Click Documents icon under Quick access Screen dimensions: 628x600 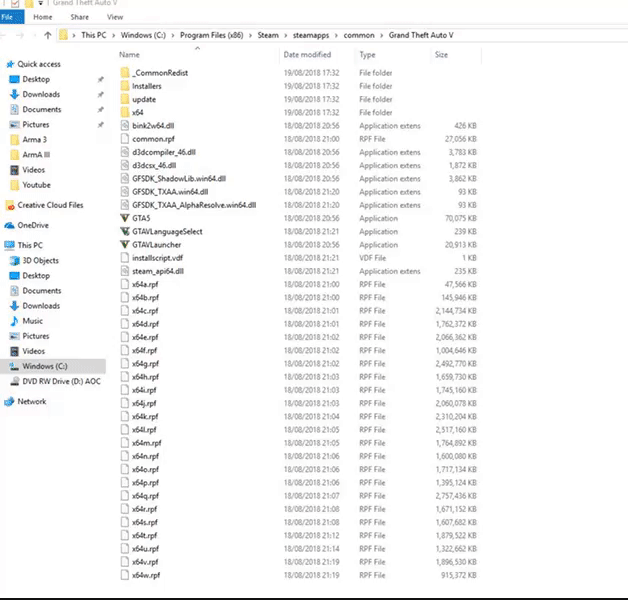click(x=14, y=109)
